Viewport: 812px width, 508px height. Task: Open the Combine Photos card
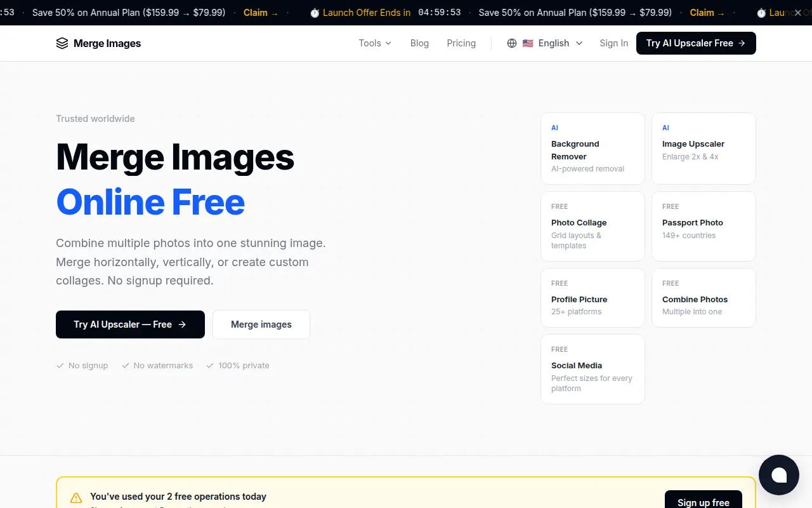704,298
